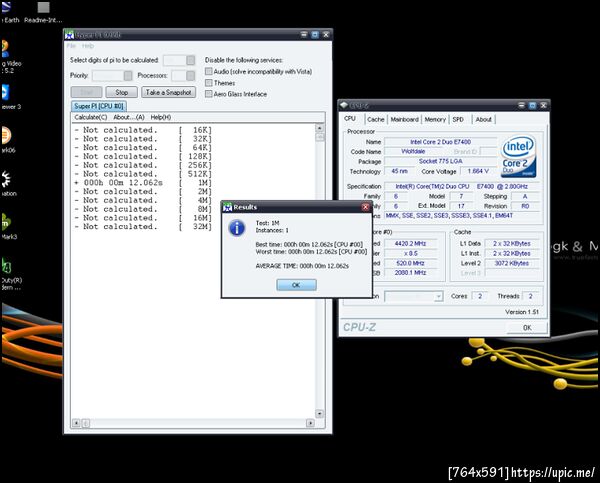Viewport: 600px width, 483px height.
Task: Click the 'x 8.5' multiplier value
Action: tap(411, 253)
